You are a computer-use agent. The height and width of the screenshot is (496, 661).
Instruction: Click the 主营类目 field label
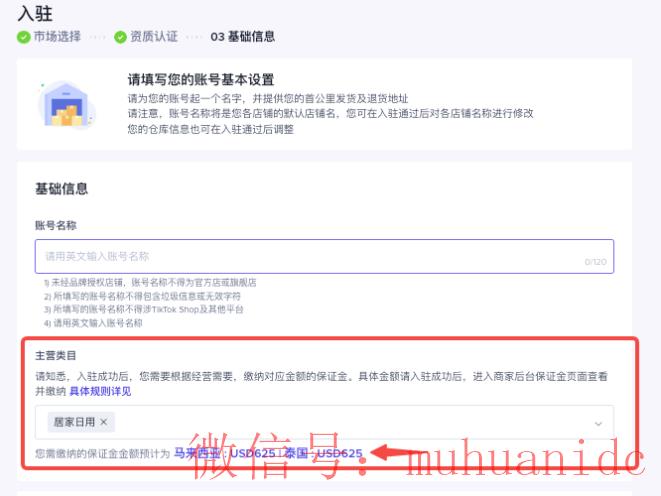pos(56,356)
